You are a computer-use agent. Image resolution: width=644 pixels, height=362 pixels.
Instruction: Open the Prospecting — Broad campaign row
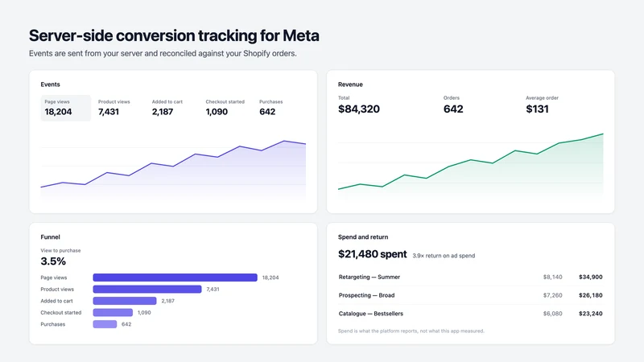pyautogui.click(x=471, y=295)
